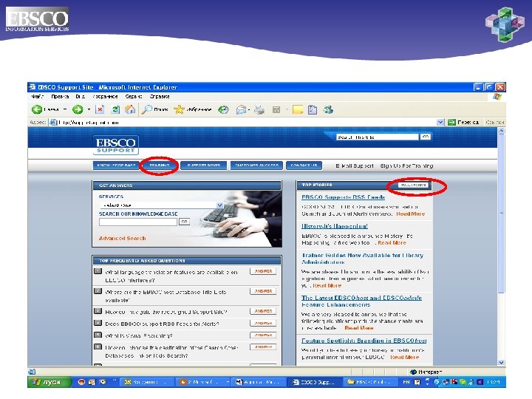Open the 'History-It's Happening!' story link

[x=335, y=226]
